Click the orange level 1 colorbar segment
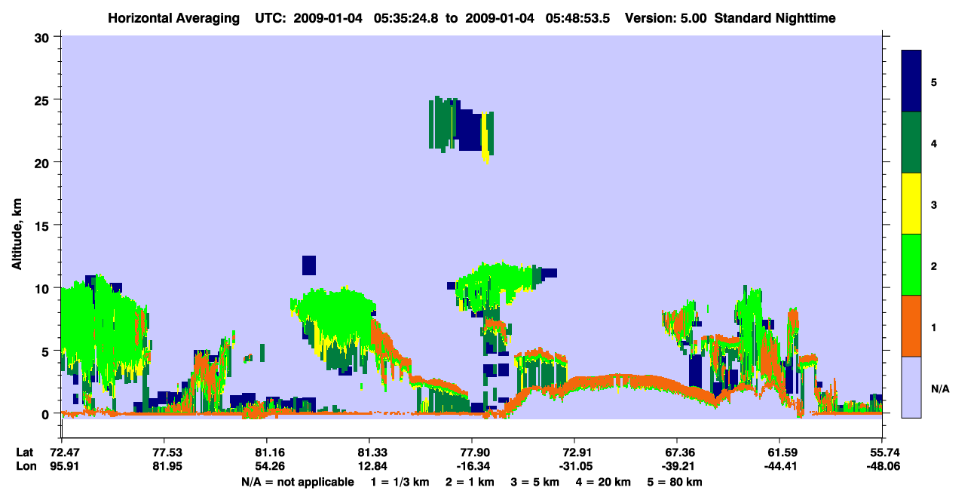This screenshot has width=980, height=503. pos(911,326)
